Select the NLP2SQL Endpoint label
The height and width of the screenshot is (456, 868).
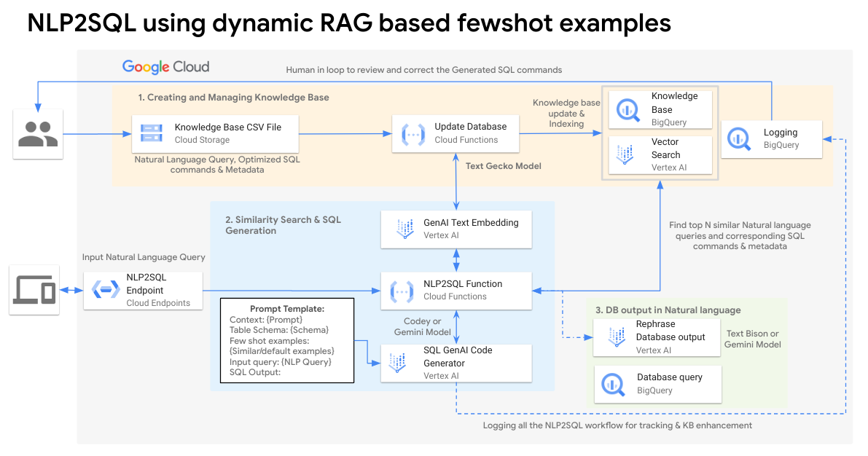coord(146,284)
